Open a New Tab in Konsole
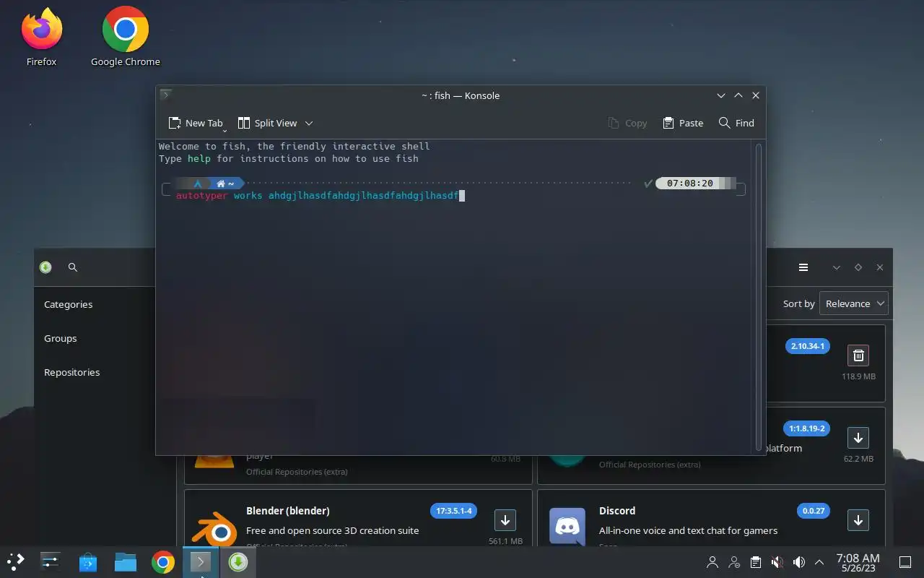The image size is (924, 578). (x=195, y=123)
